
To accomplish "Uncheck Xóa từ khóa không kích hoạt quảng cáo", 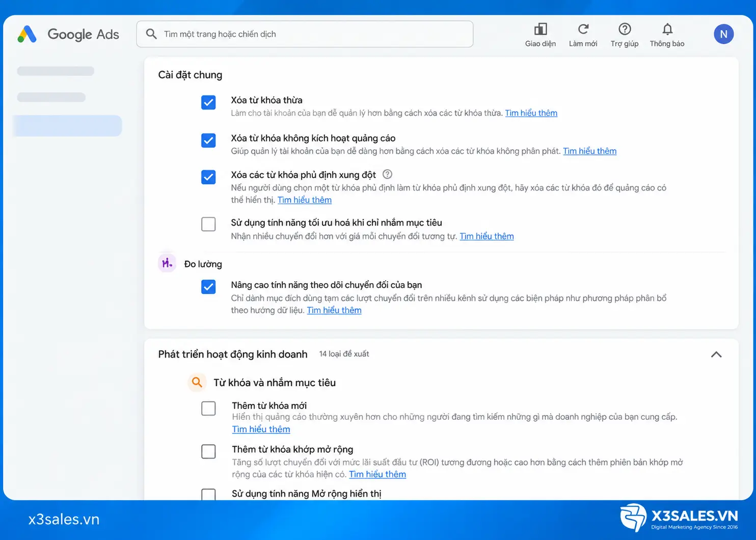I will click(208, 141).
